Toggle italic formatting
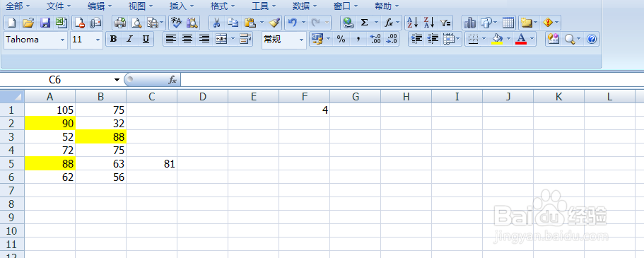The width and height of the screenshot is (644, 258). tap(129, 40)
